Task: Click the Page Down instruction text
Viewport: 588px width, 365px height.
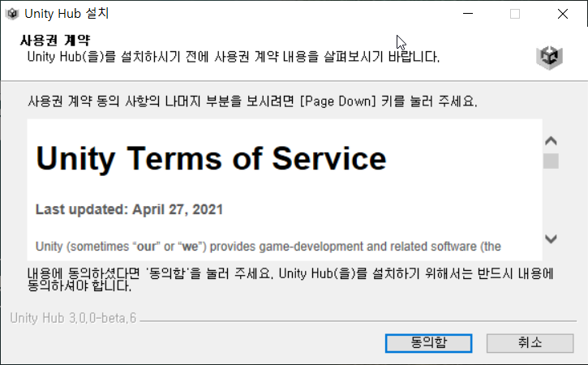Action: 252,101
